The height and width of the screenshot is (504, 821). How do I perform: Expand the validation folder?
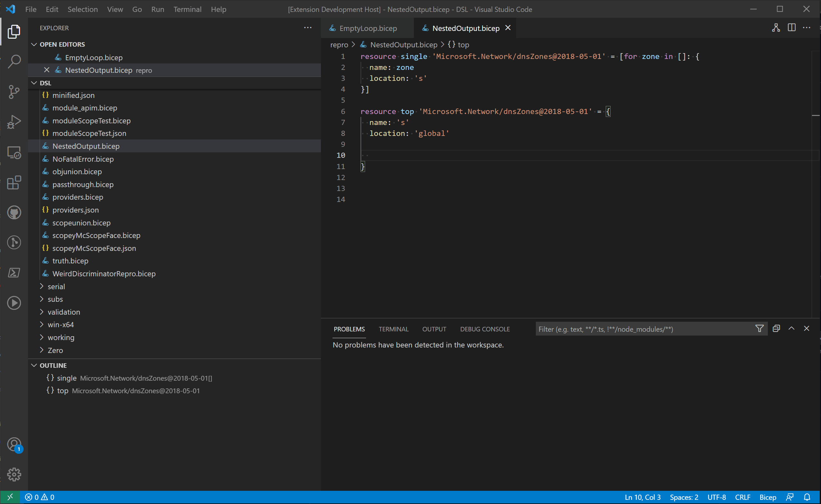click(63, 312)
